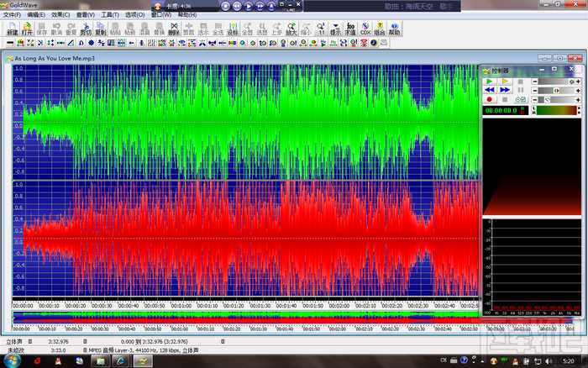This screenshot has width=588, height=368.
Task: Open the 工具(T) menu
Action: (x=109, y=15)
